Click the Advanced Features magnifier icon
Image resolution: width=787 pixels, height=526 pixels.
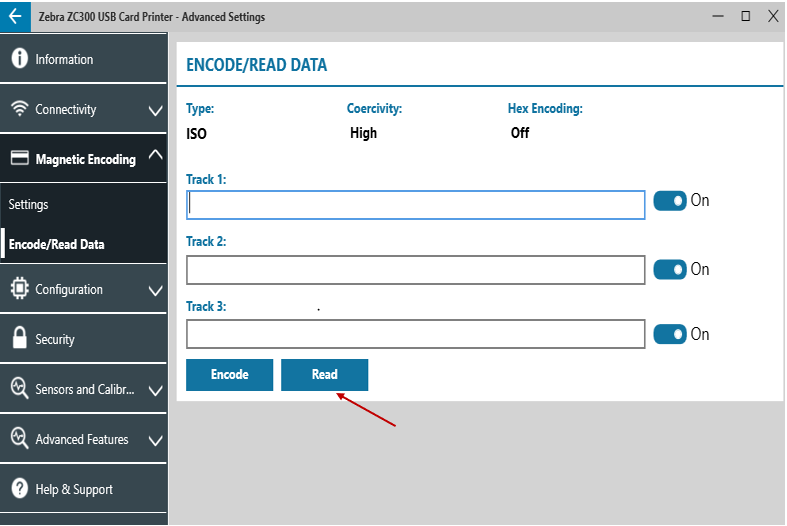pyautogui.click(x=19, y=439)
